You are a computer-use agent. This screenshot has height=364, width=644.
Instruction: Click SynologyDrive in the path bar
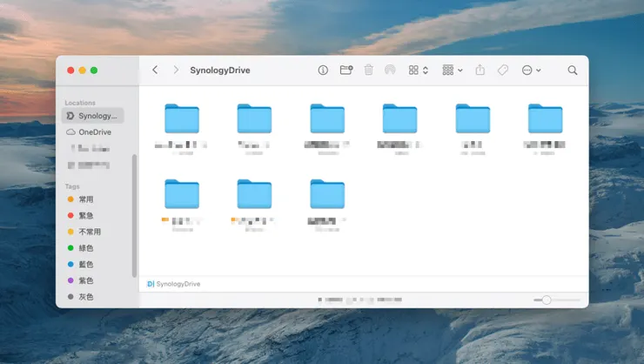tap(177, 284)
